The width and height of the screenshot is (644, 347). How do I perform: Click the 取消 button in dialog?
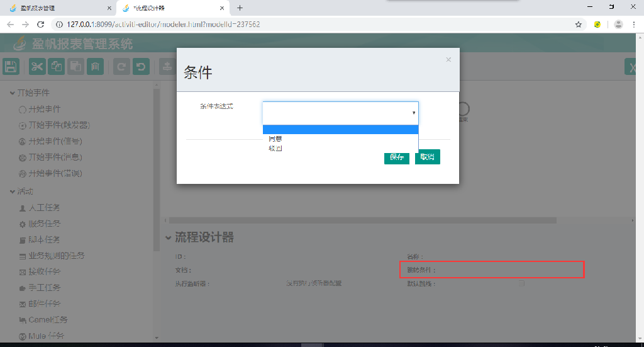(x=427, y=157)
